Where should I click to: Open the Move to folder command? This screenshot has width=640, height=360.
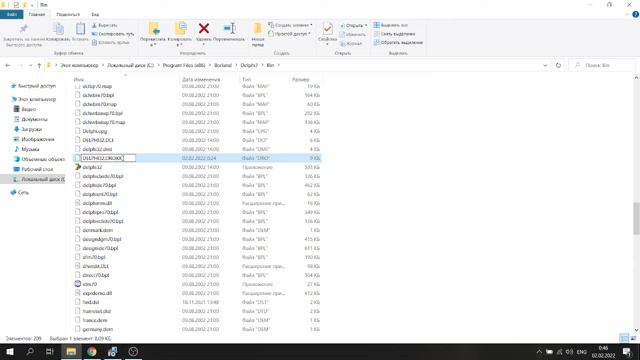tap(153, 34)
